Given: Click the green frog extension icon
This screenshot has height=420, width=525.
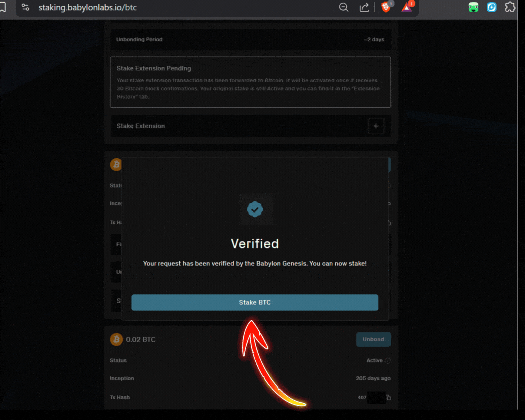Looking at the screenshot, I should click(473, 7).
